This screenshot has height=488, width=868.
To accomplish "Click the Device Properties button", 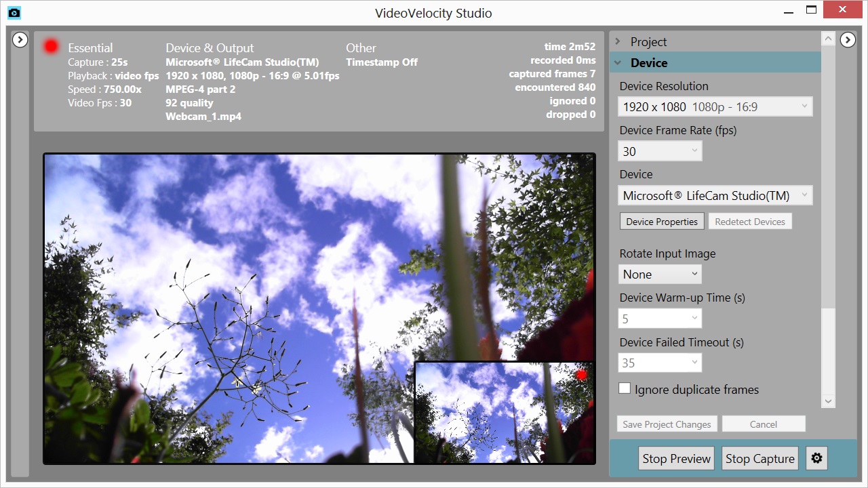I will [x=662, y=222].
